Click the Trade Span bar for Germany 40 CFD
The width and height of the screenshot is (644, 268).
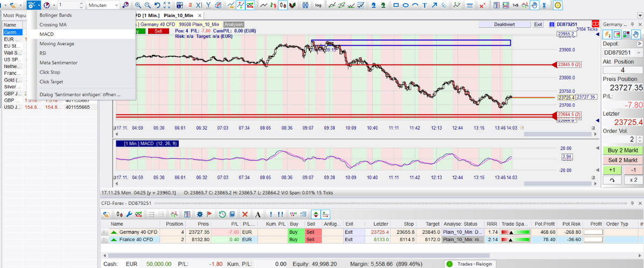[x=515, y=232]
